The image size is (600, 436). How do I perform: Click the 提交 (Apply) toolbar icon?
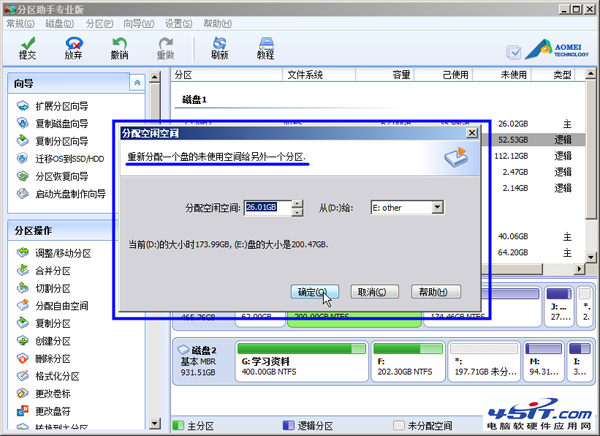28,48
